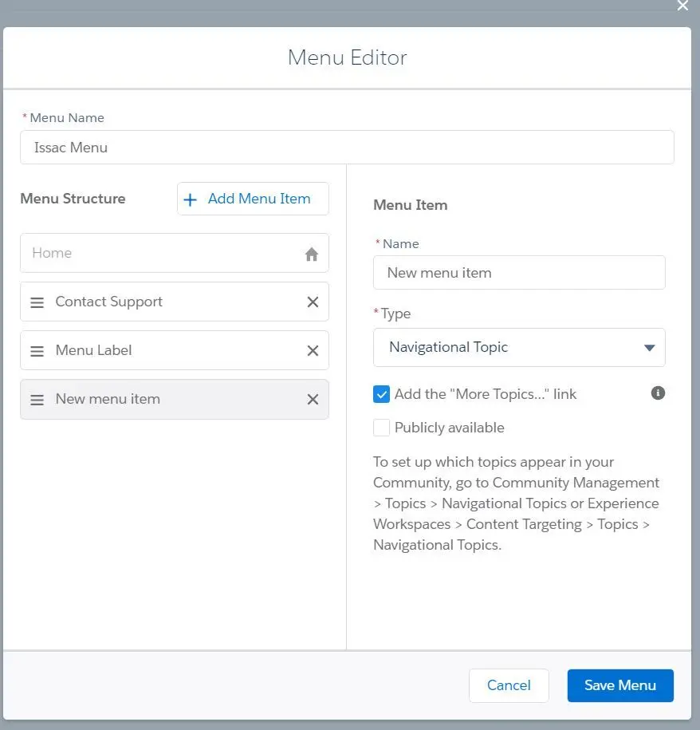Screen dimensions: 700x730
Task: Edit the menu item Name field
Action: click(x=519, y=272)
